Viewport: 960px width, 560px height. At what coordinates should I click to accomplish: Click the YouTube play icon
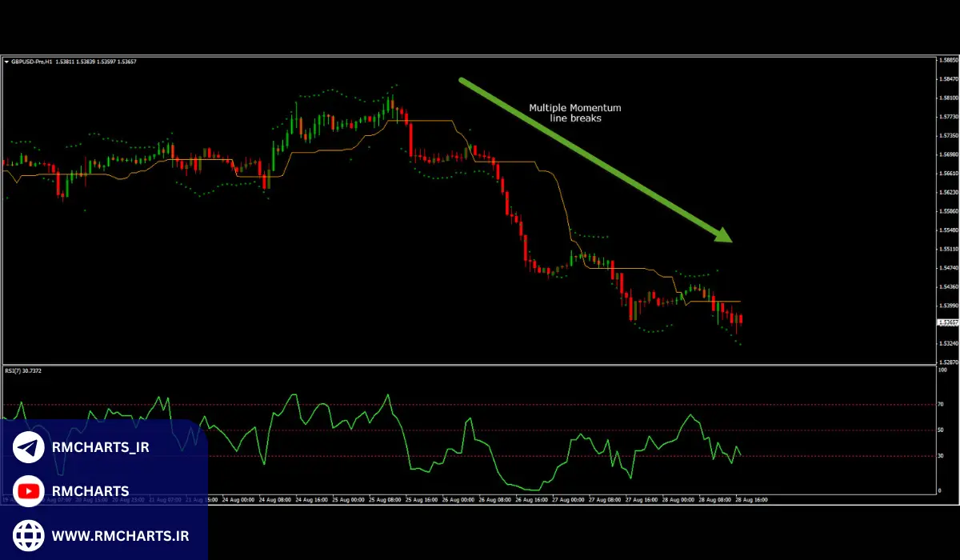tap(29, 491)
